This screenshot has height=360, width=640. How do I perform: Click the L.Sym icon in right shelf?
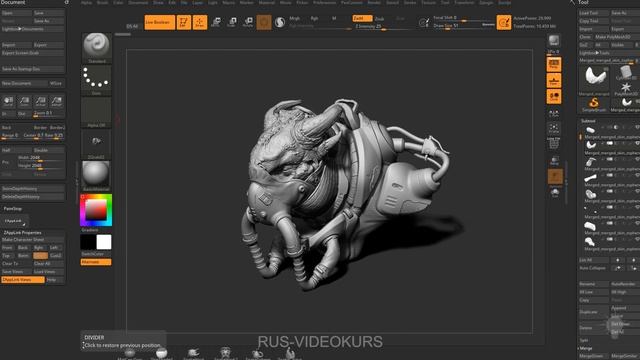click(x=554, y=113)
